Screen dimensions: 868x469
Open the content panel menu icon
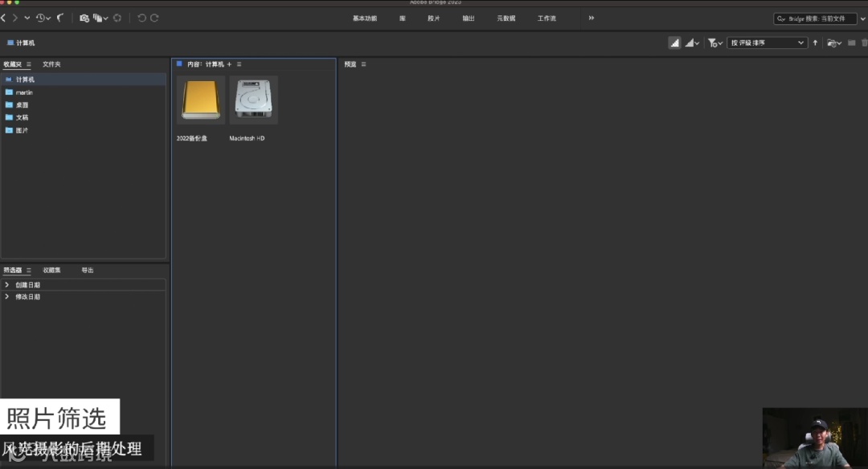tap(240, 64)
